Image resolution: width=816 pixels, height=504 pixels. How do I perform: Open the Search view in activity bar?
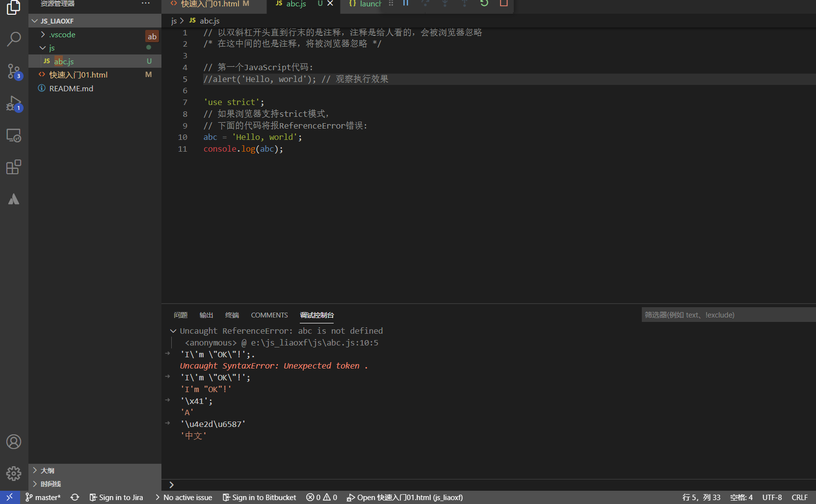(x=14, y=39)
